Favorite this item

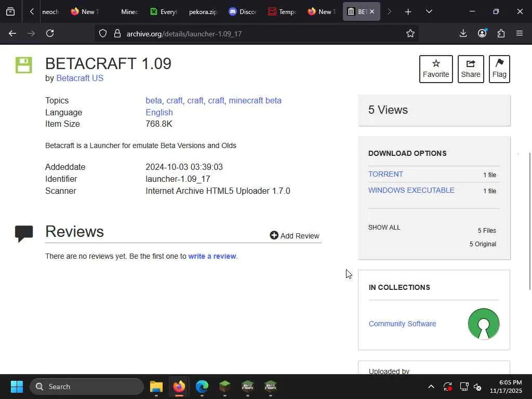(x=436, y=69)
